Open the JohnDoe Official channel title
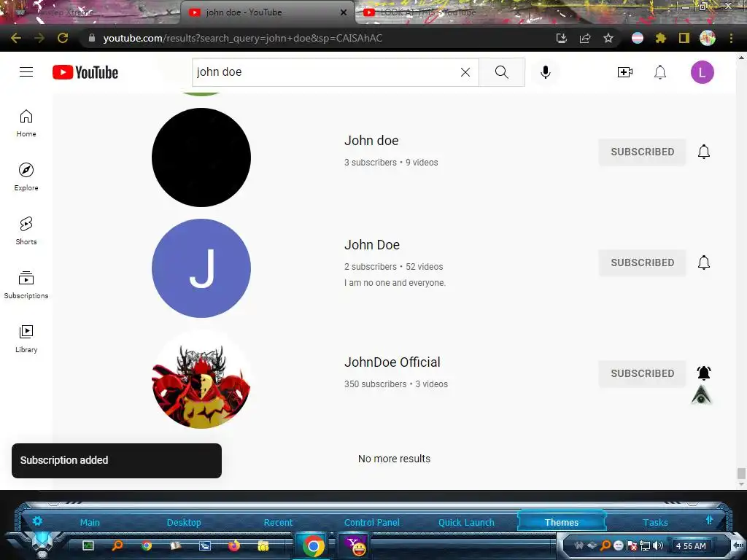The image size is (747, 560). pos(392,362)
